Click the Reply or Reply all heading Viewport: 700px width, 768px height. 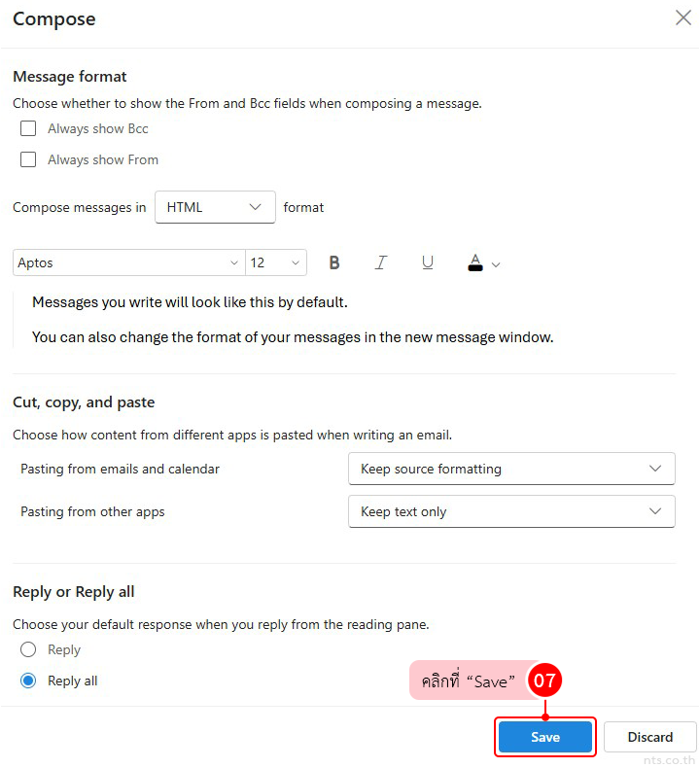tap(74, 592)
